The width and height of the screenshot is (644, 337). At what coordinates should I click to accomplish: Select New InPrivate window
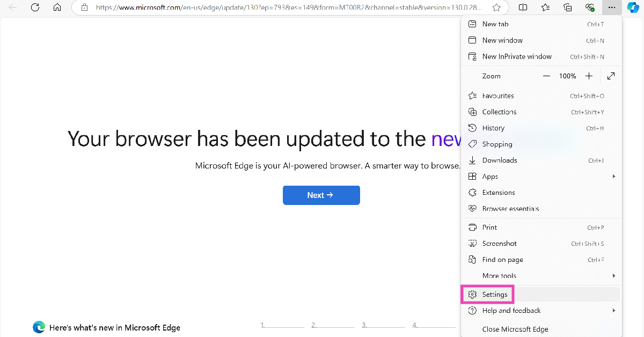(x=516, y=56)
